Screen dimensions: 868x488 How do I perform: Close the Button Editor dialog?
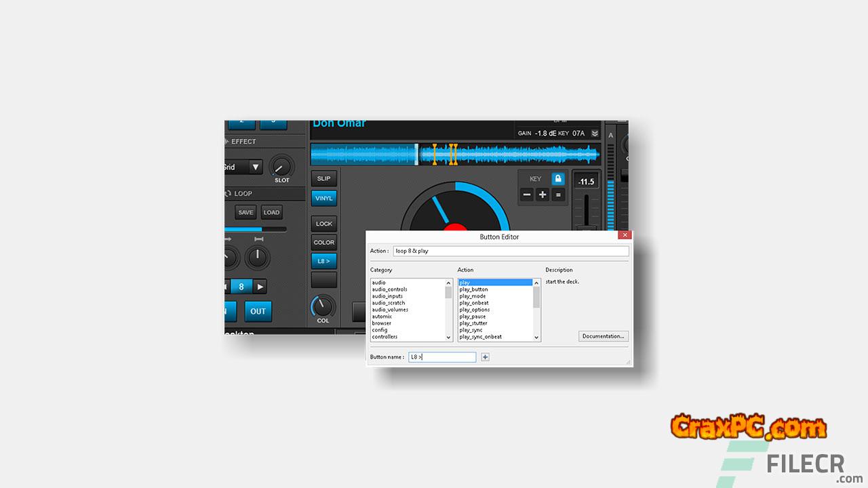point(624,237)
